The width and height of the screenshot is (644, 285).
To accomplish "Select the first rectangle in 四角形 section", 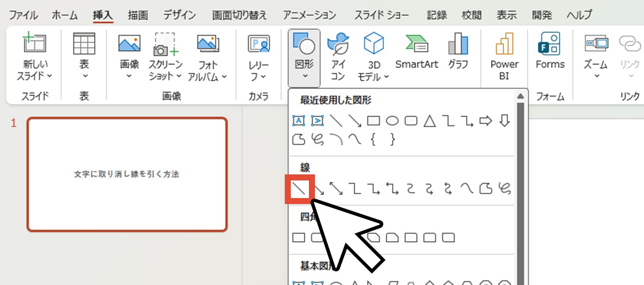I will click(299, 237).
